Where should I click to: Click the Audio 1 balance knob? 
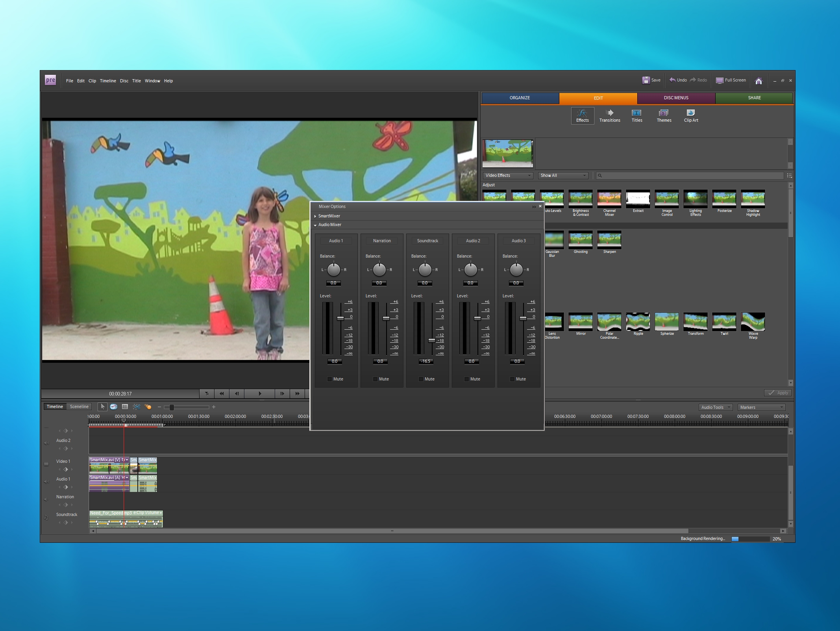tap(334, 270)
